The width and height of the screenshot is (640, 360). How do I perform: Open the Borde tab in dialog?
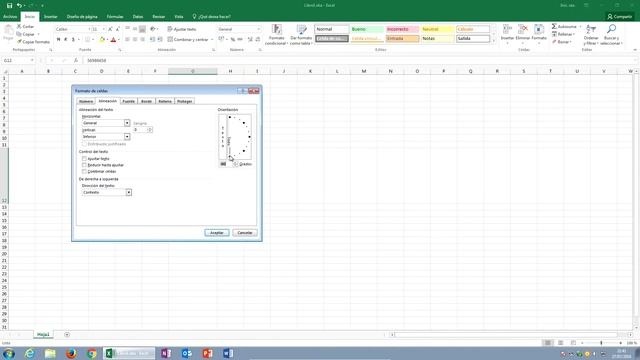147,101
